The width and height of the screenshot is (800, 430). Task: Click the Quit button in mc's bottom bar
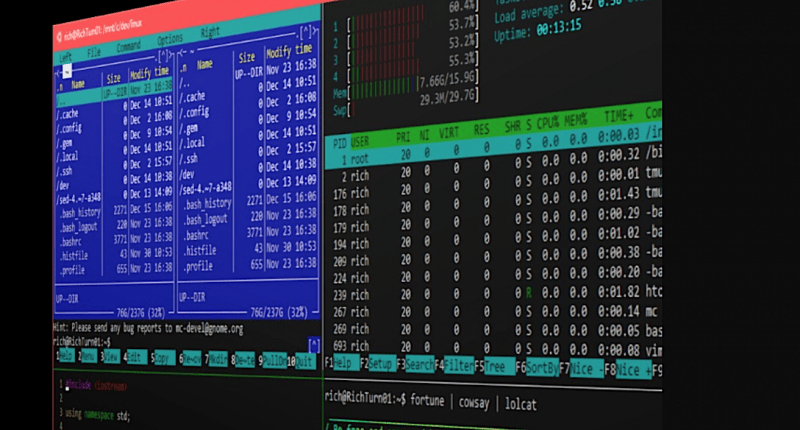(304, 361)
